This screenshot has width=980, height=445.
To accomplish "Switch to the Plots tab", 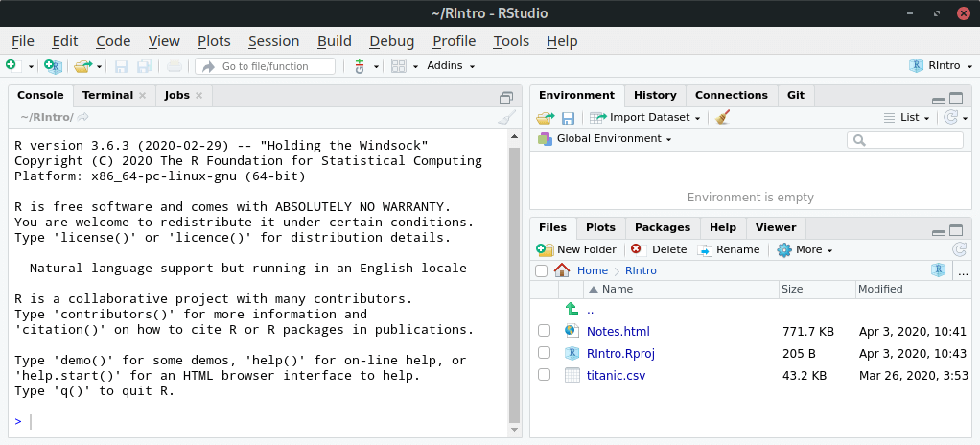I will (600, 227).
